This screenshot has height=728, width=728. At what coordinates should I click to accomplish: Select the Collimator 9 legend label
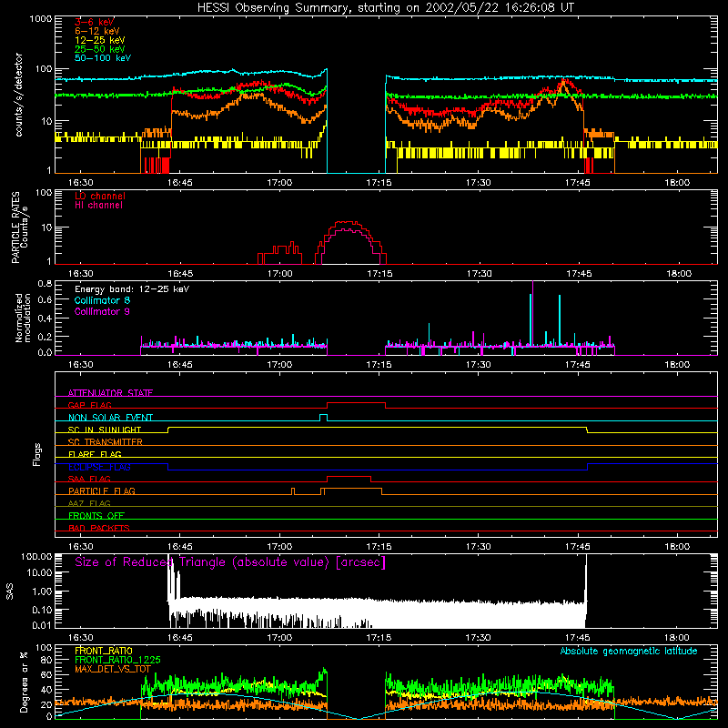(x=102, y=311)
